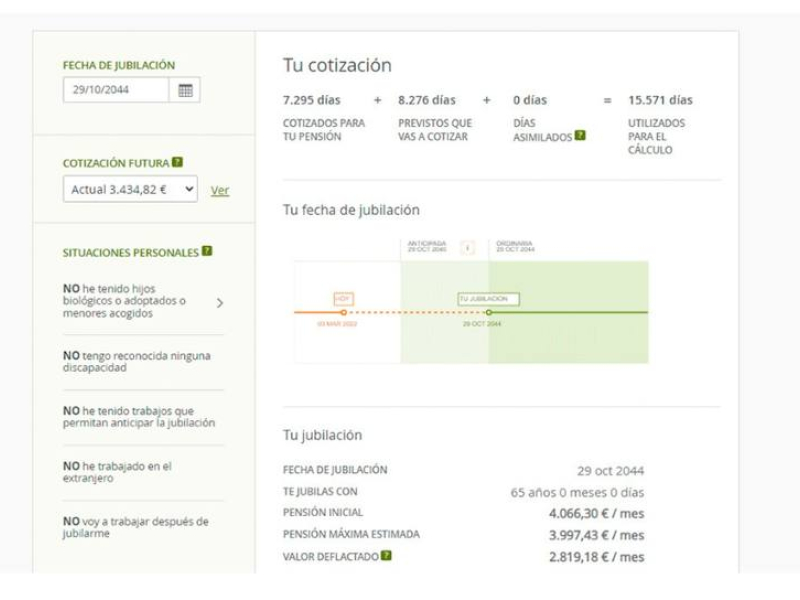Click help icon beside Situaciones Personales
This screenshot has height=600, width=800.
(207, 252)
